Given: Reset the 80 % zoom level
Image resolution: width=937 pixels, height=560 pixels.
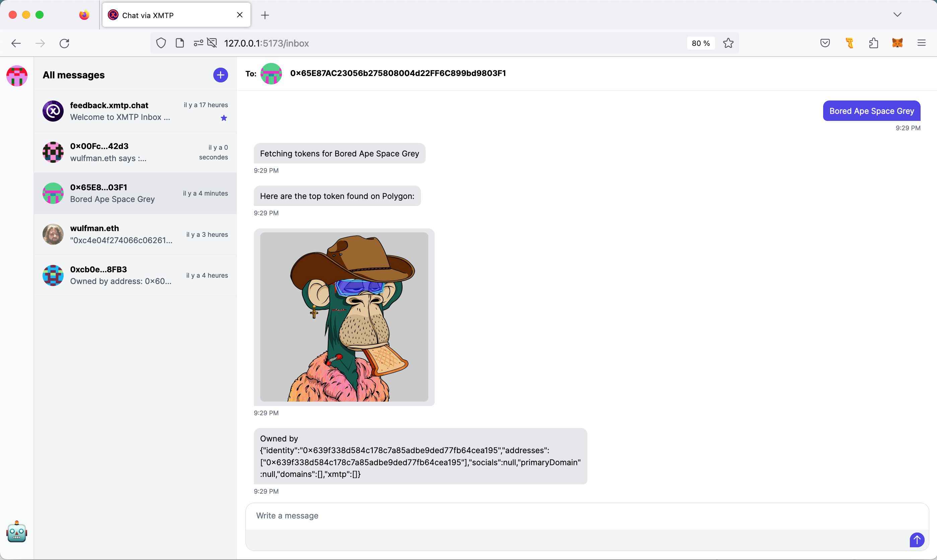Looking at the screenshot, I should [701, 44].
